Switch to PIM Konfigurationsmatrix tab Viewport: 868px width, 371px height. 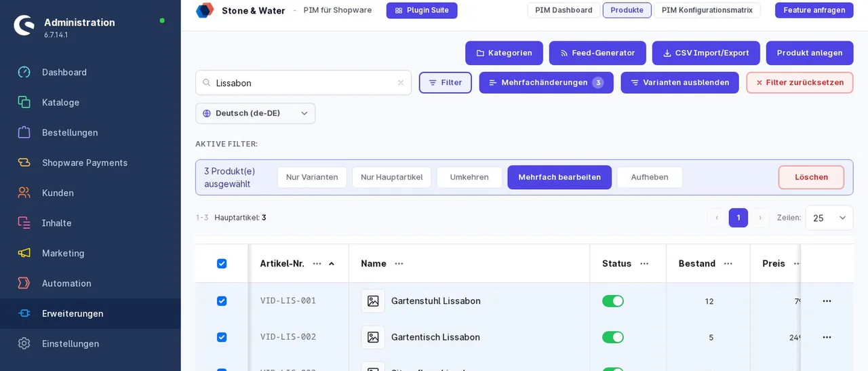pyautogui.click(x=707, y=10)
